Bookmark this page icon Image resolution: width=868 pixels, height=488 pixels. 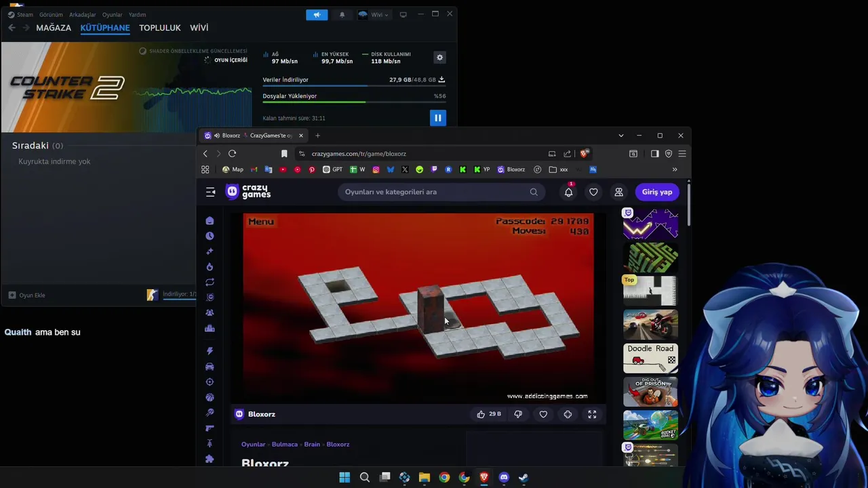[284, 154]
